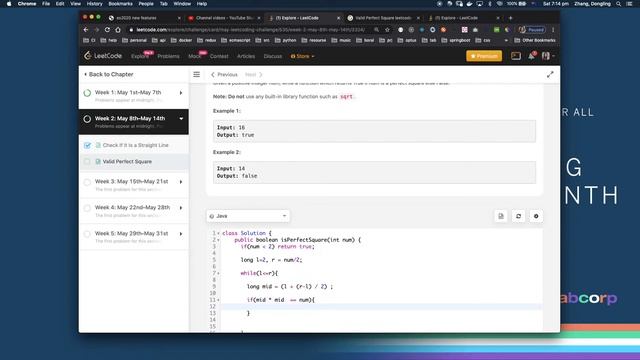Open Mock in the navbar
The image size is (640, 360).
coord(194,56)
